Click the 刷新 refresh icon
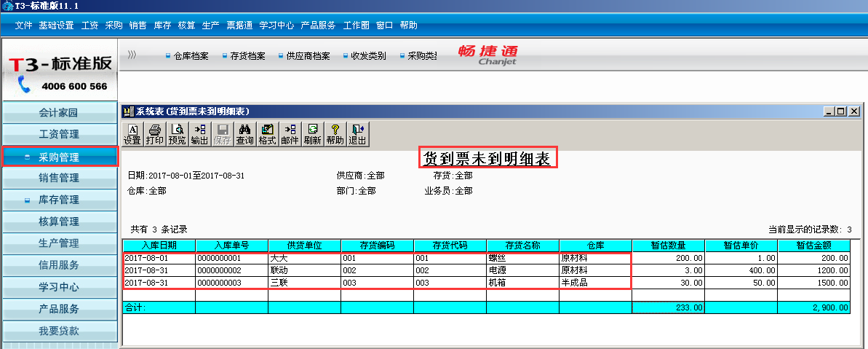The height and width of the screenshot is (349, 868). point(312,135)
